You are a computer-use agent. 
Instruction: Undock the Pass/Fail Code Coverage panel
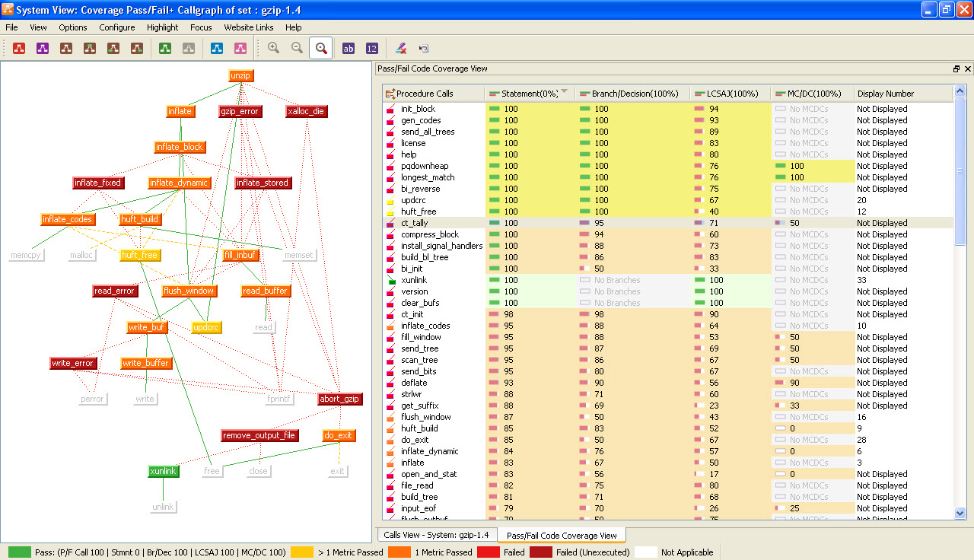956,69
